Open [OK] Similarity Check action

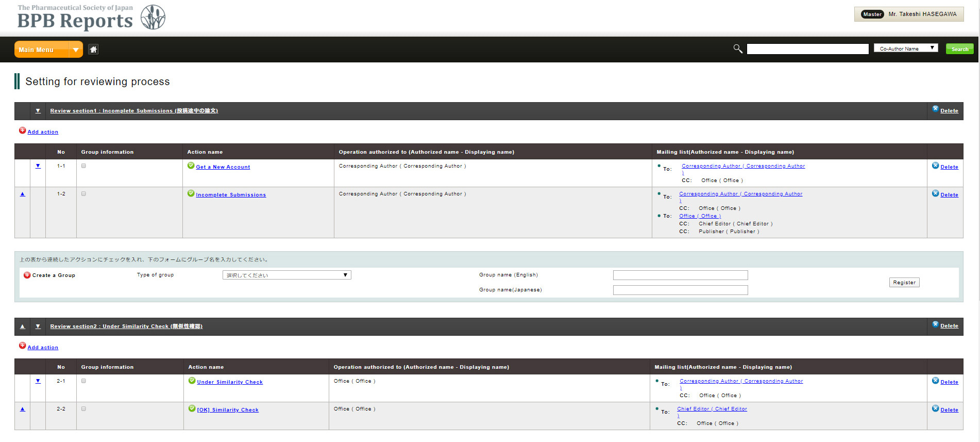pos(228,410)
